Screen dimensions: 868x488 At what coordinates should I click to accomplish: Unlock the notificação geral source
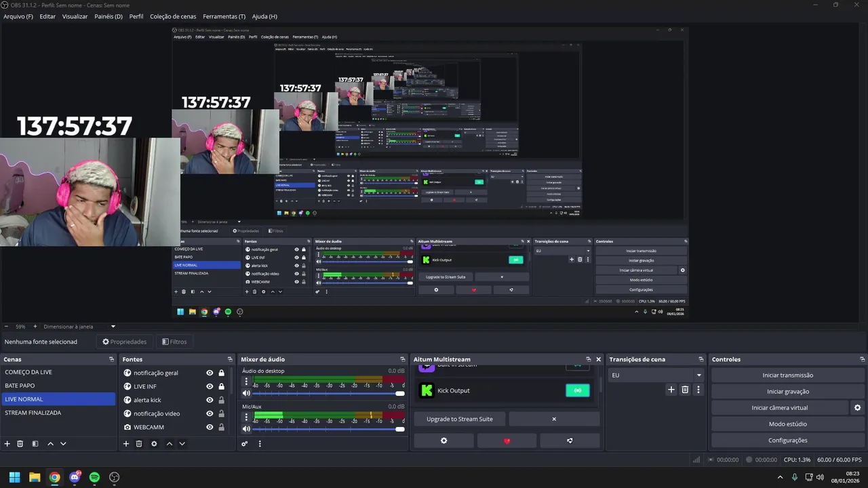221,373
